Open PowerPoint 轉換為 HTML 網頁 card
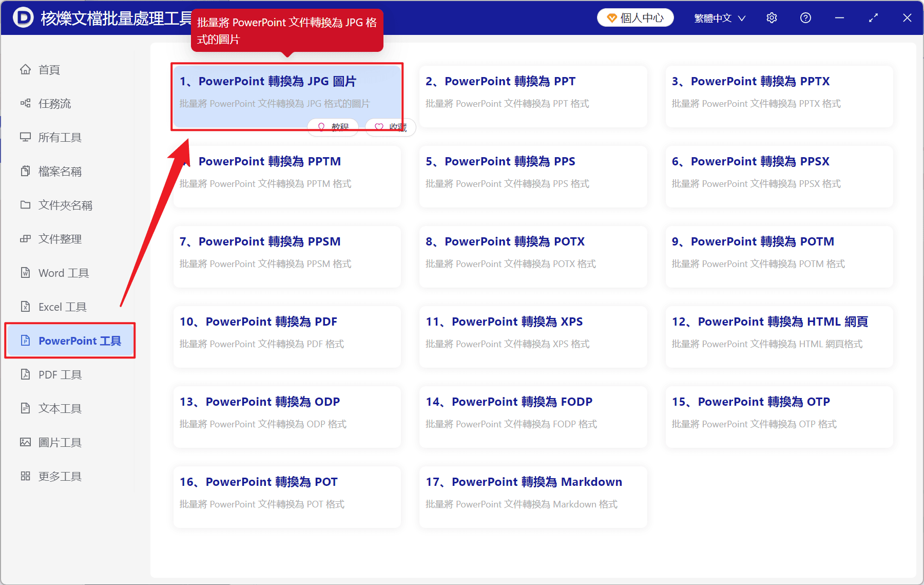 click(779, 337)
